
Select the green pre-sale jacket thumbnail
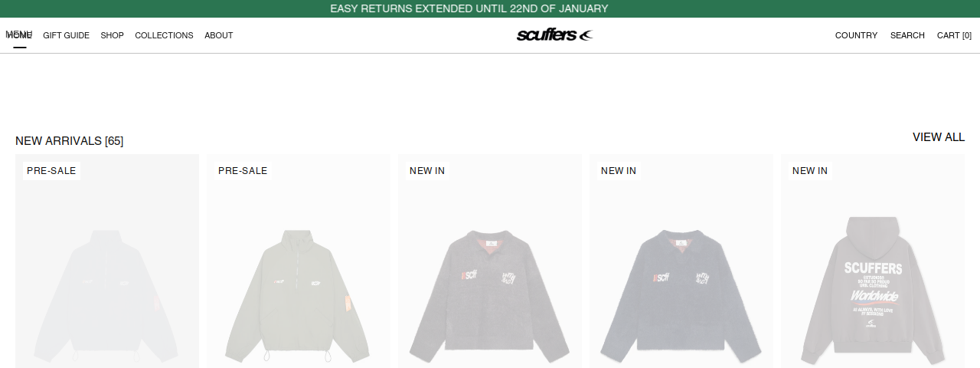[x=299, y=261]
